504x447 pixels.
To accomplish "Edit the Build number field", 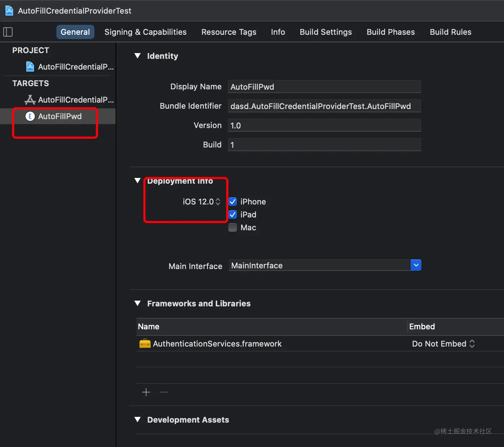I will [x=324, y=145].
